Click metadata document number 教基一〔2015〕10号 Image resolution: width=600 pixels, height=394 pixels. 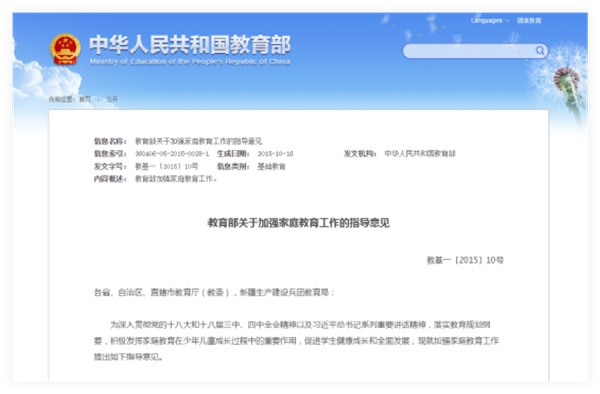(x=166, y=166)
